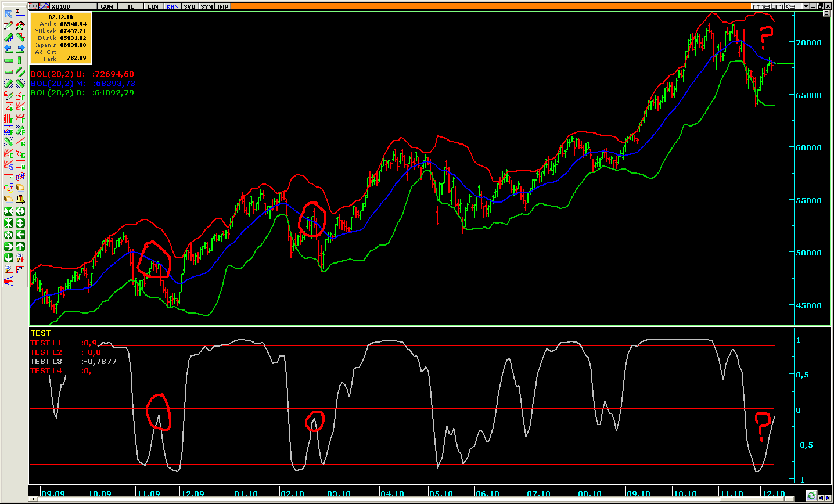The height and width of the screenshot is (504, 834).
Task: Toggle the KHN highlighted button
Action: pos(172,6)
